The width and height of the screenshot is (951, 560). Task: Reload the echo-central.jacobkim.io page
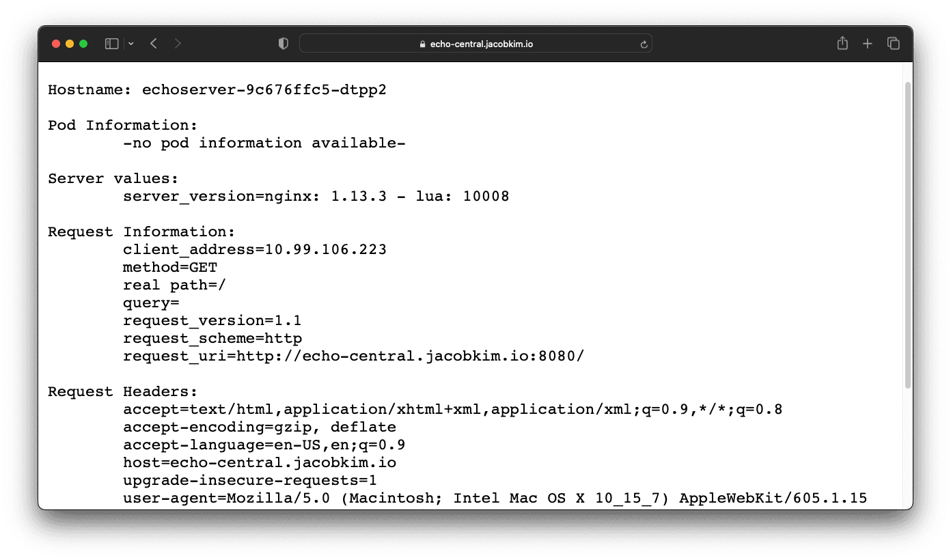[x=643, y=43]
